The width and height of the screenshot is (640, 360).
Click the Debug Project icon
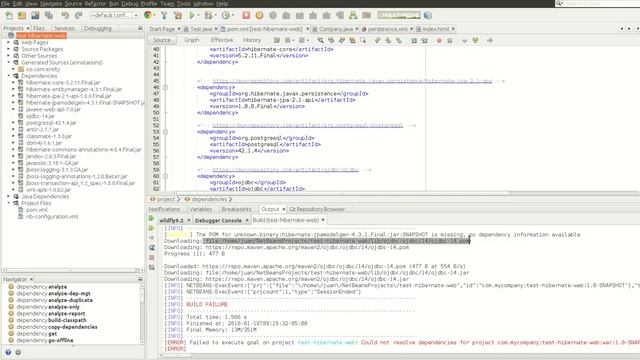(209, 16)
